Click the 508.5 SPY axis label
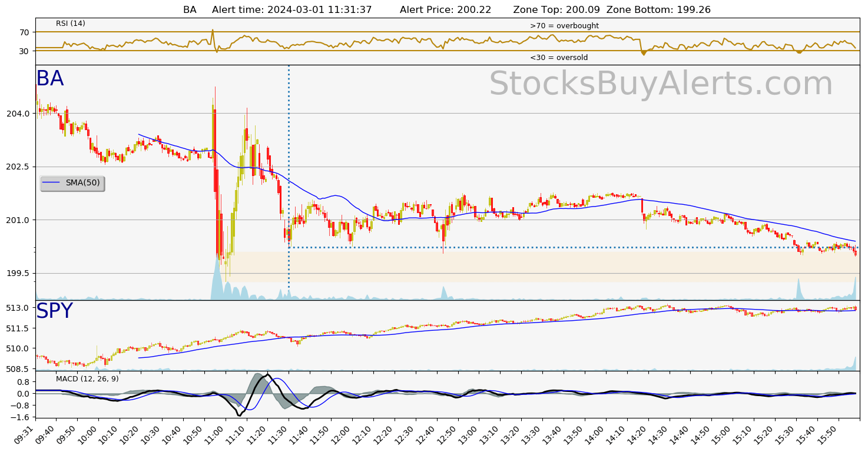 19,369
